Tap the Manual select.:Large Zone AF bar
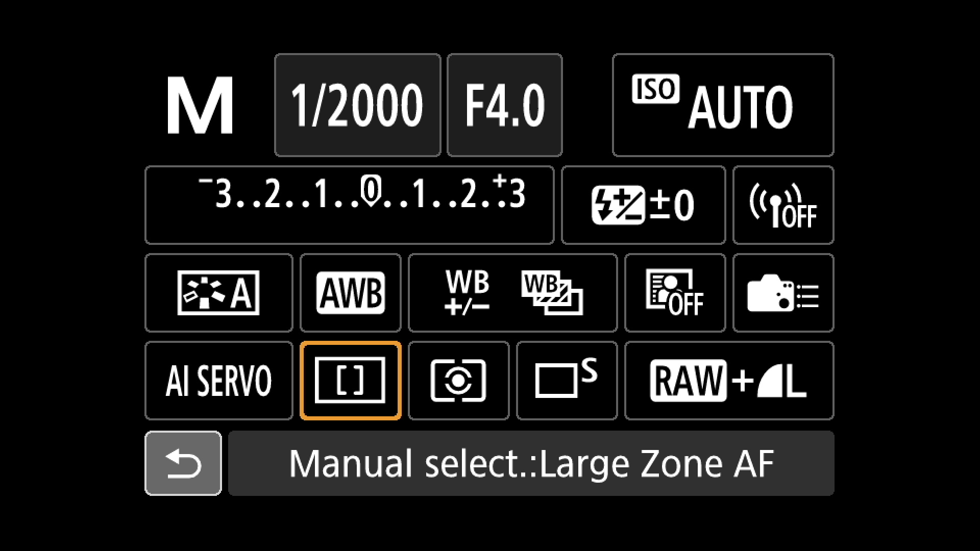 pos(531,463)
